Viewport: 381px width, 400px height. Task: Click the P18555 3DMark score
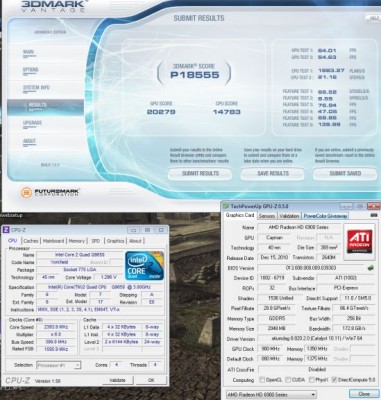pyautogui.click(x=195, y=75)
